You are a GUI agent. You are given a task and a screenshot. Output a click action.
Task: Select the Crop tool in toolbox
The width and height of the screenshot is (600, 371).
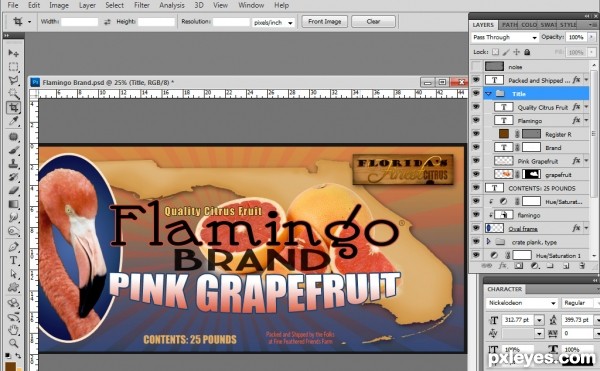(x=13, y=107)
